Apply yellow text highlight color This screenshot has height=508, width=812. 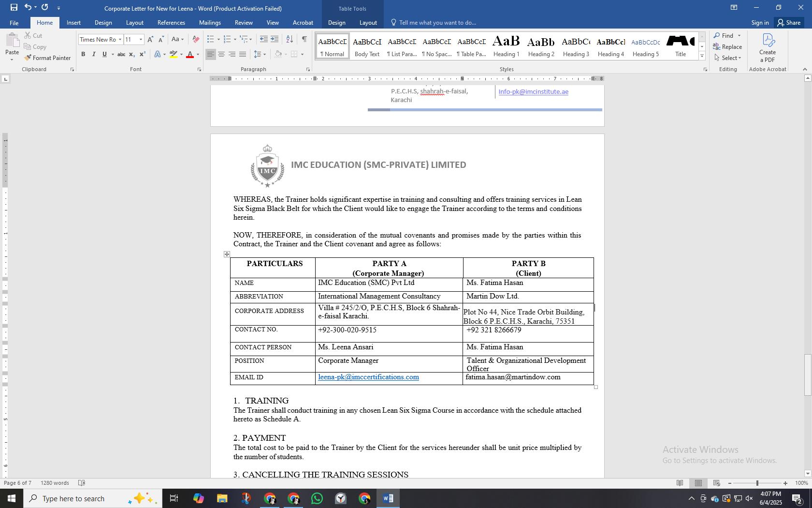pyautogui.click(x=174, y=54)
